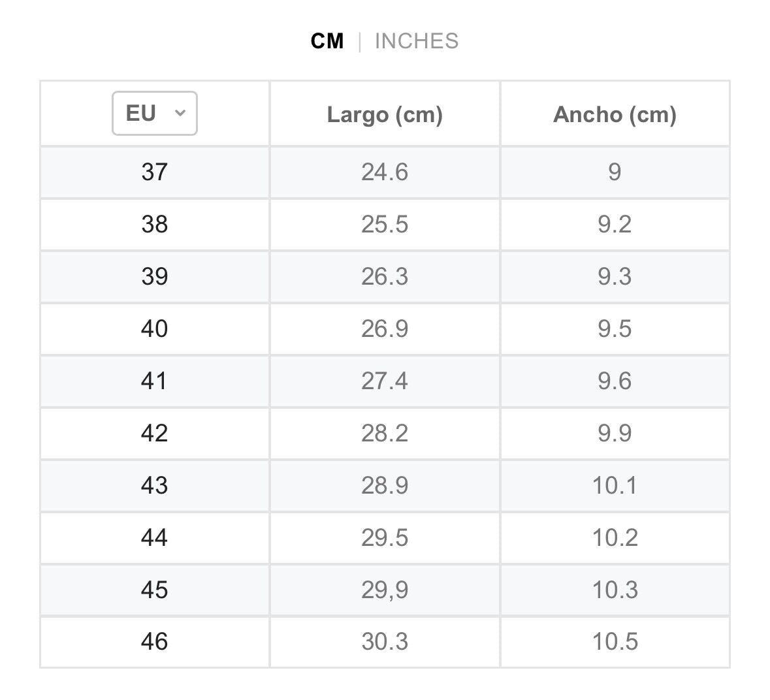Select the 27.4 length cell
The image size is (770, 700).
click(x=385, y=381)
